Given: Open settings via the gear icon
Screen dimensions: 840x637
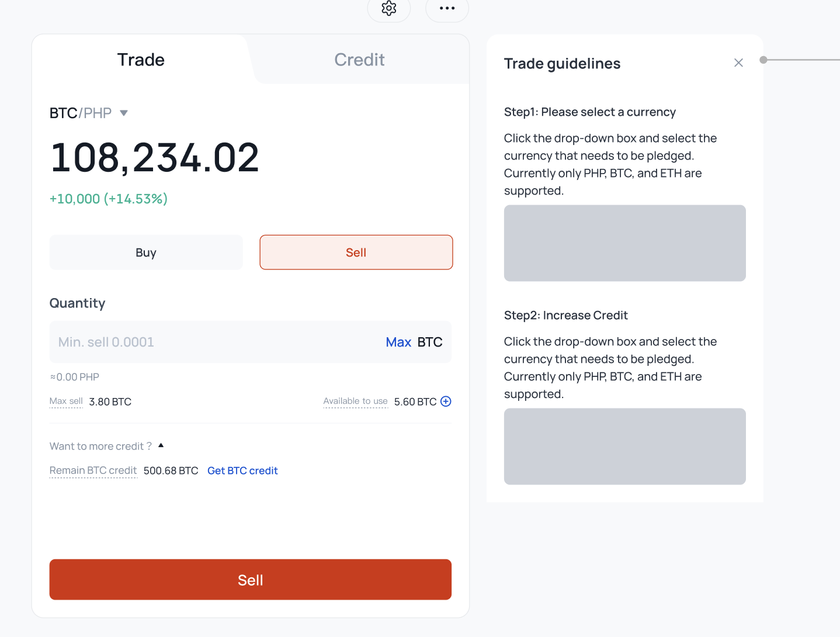Looking at the screenshot, I should click(389, 9).
